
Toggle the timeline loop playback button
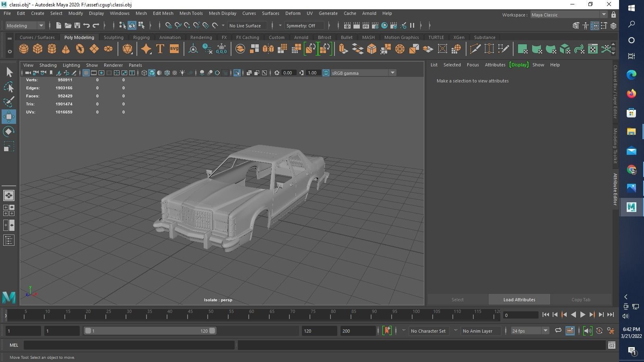pyautogui.click(x=558, y=331)
